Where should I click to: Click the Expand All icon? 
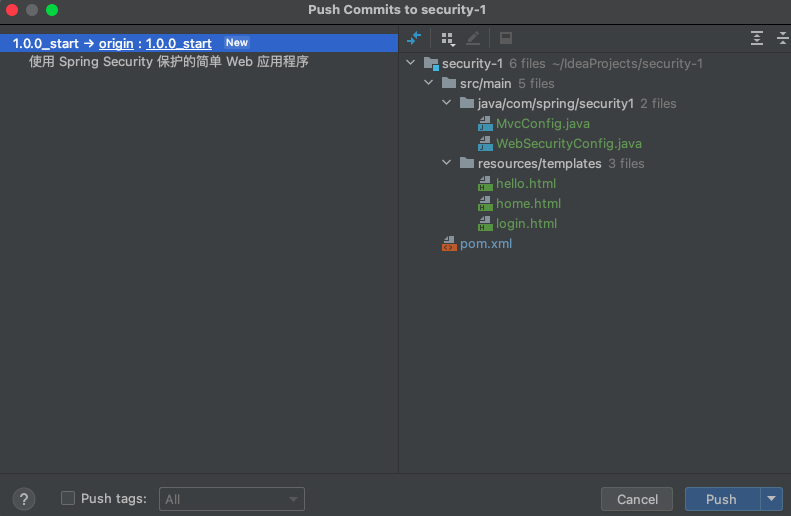[756, 38]
